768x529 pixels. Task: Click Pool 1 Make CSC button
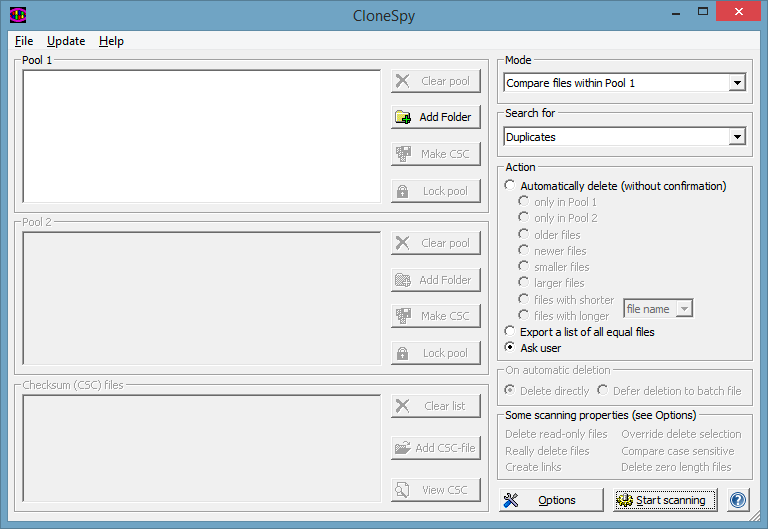435,154
